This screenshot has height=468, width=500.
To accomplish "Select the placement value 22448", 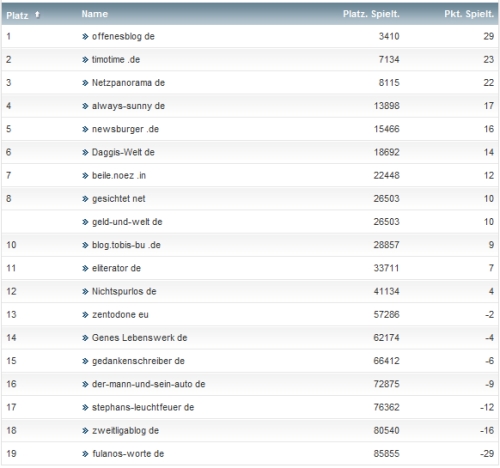I will (x=386, y=175).
